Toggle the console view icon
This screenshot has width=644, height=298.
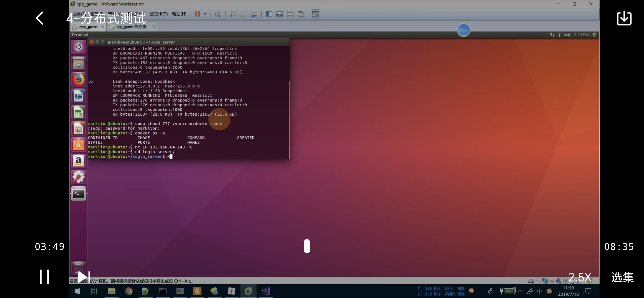click(x=315, y=14)
